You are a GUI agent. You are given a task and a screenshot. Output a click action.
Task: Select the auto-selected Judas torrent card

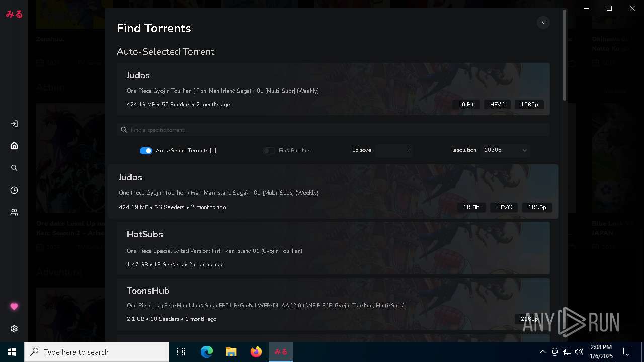point(333,89)
